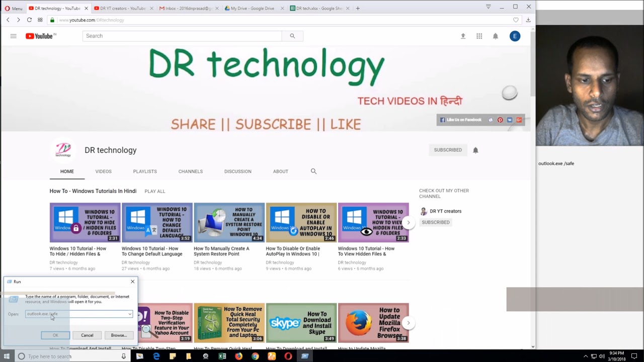
Task: Click the taskbar microphone Cortana icon
Action: click(x=123, y=356)
